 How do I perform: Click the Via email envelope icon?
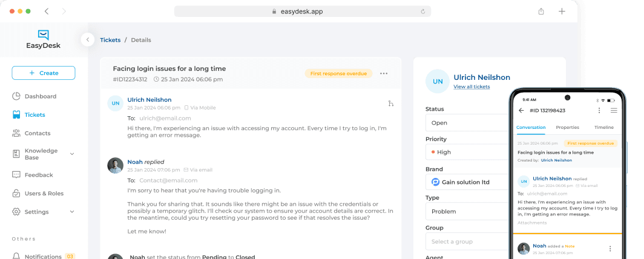[x=186, y=170]
